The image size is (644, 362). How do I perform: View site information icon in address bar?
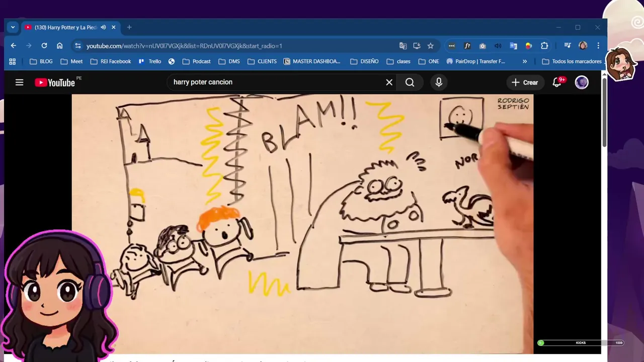click(77, 46)
